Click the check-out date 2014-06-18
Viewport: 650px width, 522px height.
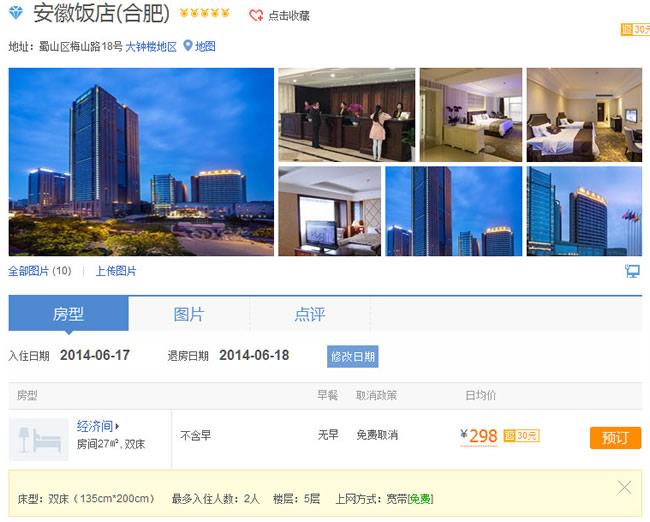tap(254, 355)
